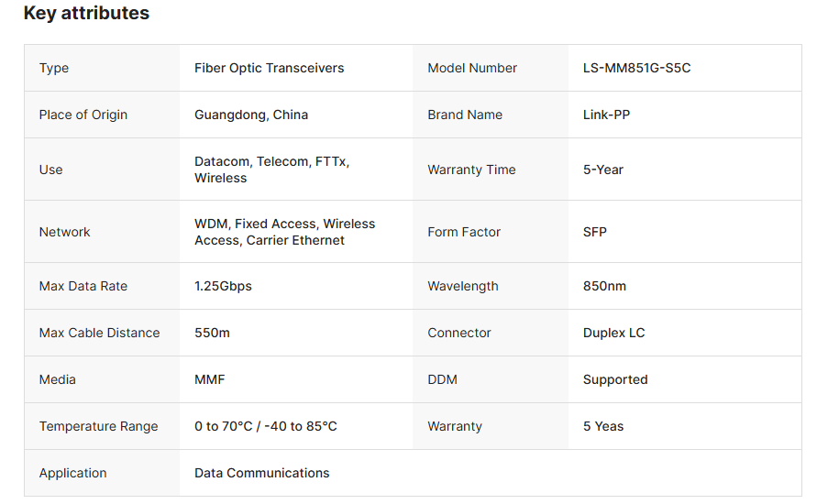Click the MMF media value
This screenshot has width=828, height=504.
click(210, 380)
